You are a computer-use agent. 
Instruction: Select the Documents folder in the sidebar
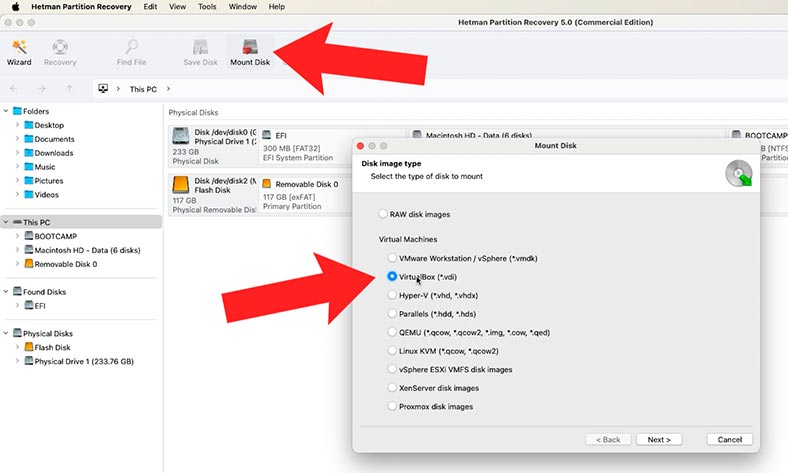click(x=54, y=139)
